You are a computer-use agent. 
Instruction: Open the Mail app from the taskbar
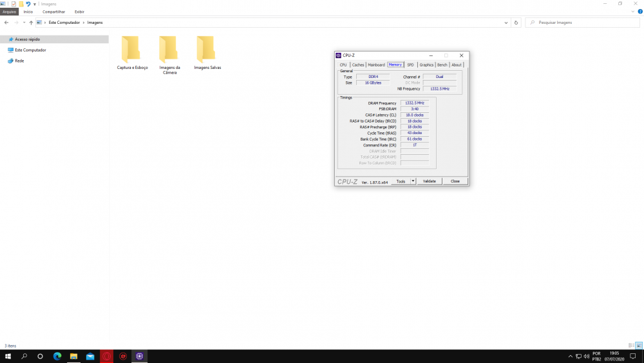tap(90, 356)
